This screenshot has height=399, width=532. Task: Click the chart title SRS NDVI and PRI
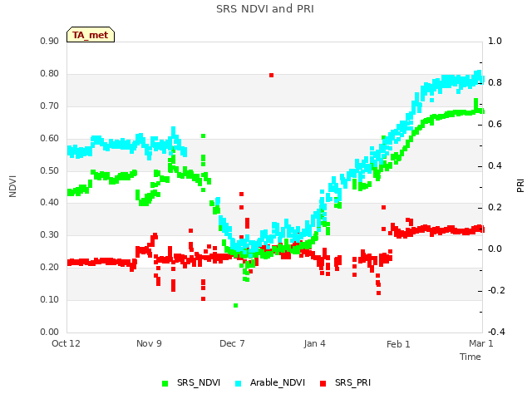pyautogui.click(x=265, y=8)
